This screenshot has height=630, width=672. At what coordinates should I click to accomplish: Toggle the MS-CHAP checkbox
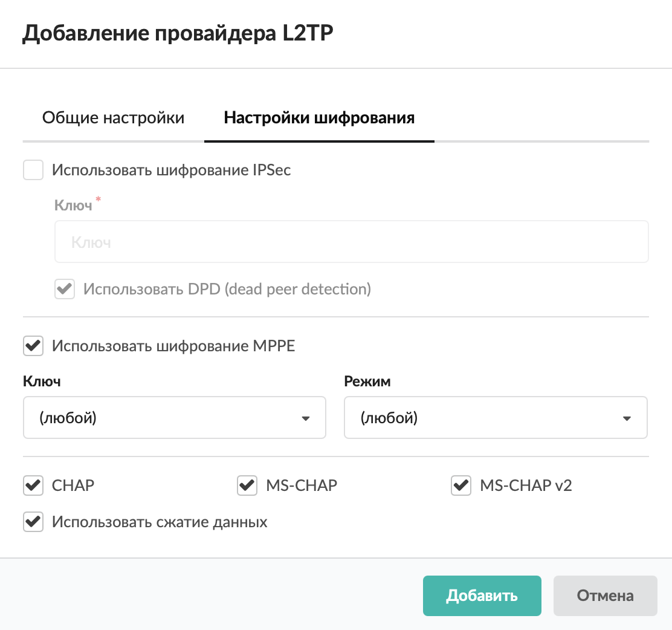click(x=247, y=485)
